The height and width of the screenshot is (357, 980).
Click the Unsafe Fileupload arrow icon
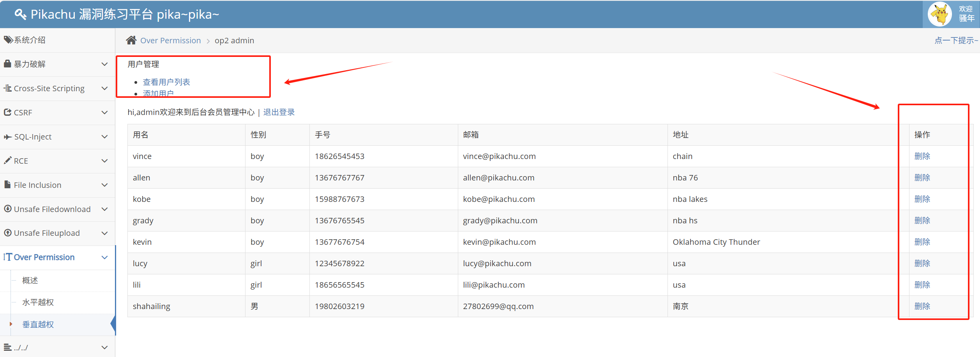pyautogui.click(x=7, y=233)
